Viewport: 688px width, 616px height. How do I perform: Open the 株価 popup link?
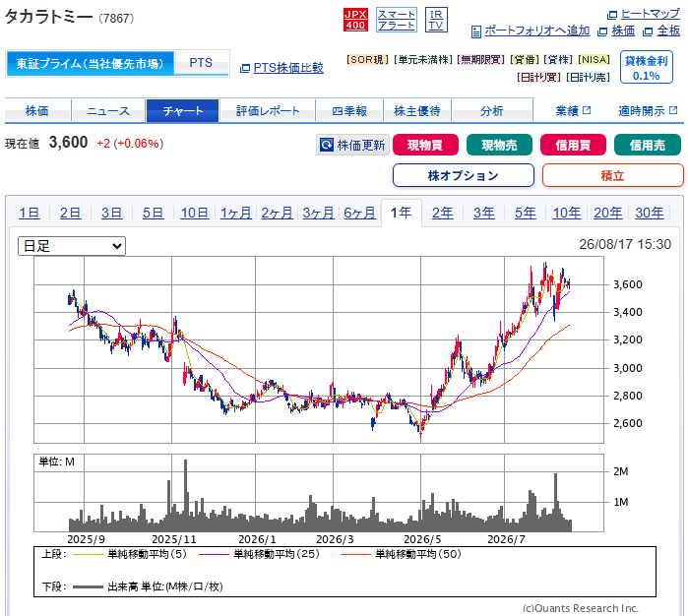pyautogui.click(x=623, y=31)
